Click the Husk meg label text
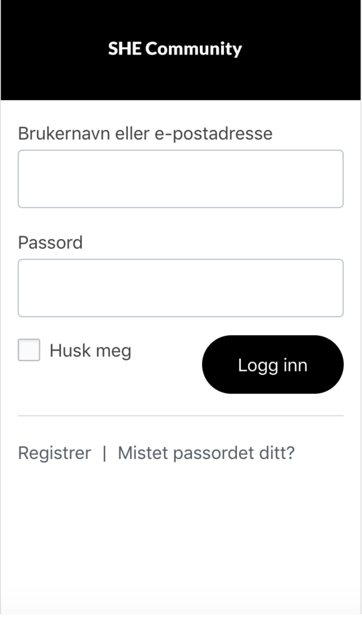 coord(90,351)
